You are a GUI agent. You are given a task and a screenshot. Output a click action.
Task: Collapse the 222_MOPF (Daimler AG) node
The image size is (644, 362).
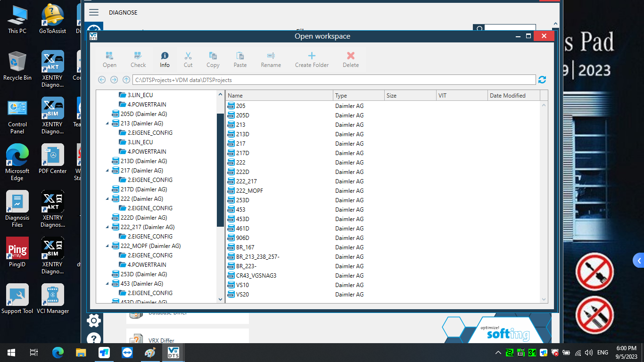106,246
